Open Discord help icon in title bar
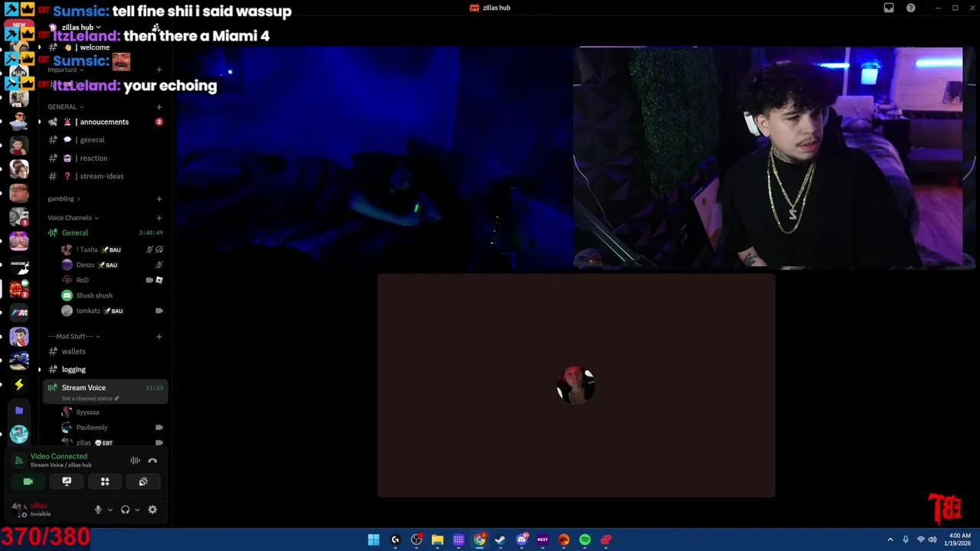 pos(910,8)
